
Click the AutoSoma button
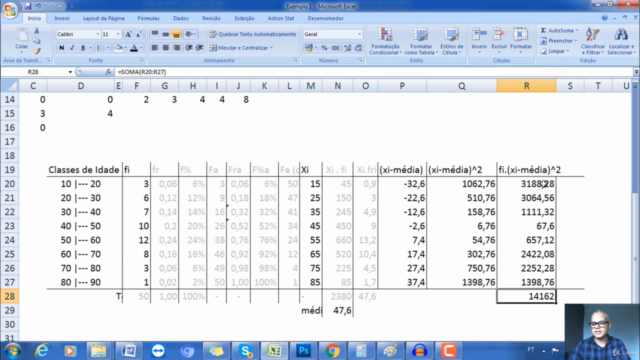click(557, 31)
